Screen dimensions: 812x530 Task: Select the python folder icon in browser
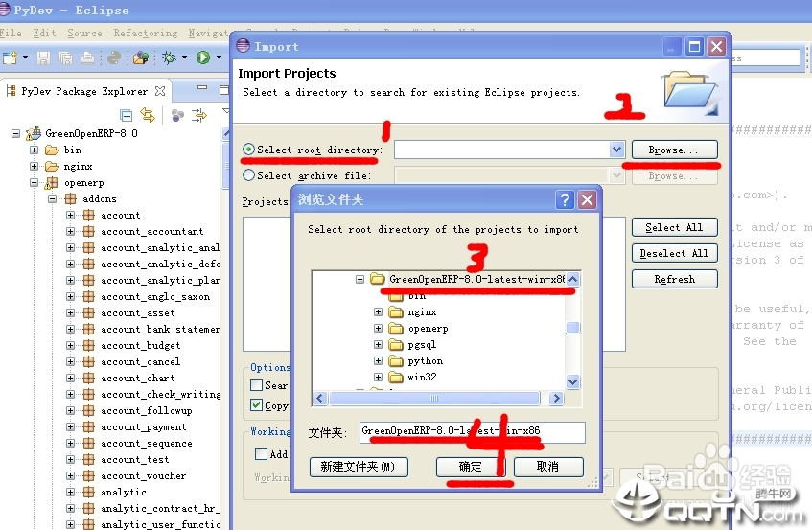pos(396,360)
